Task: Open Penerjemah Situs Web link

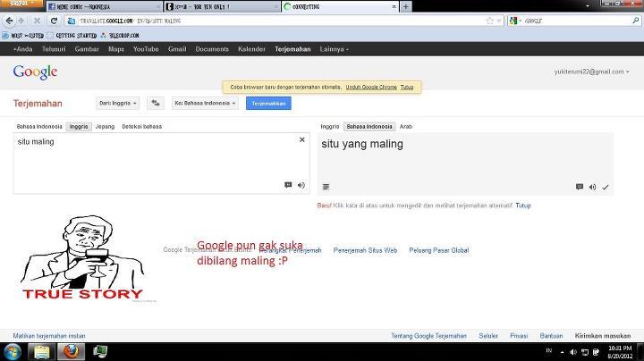Action: tap(365, 250)
